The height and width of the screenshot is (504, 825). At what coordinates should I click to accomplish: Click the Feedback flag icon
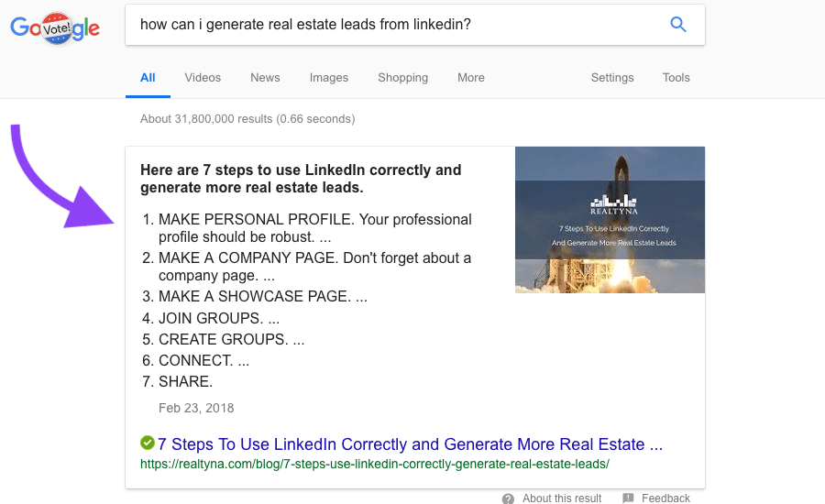pyautogui.click(x=628, y=498)
